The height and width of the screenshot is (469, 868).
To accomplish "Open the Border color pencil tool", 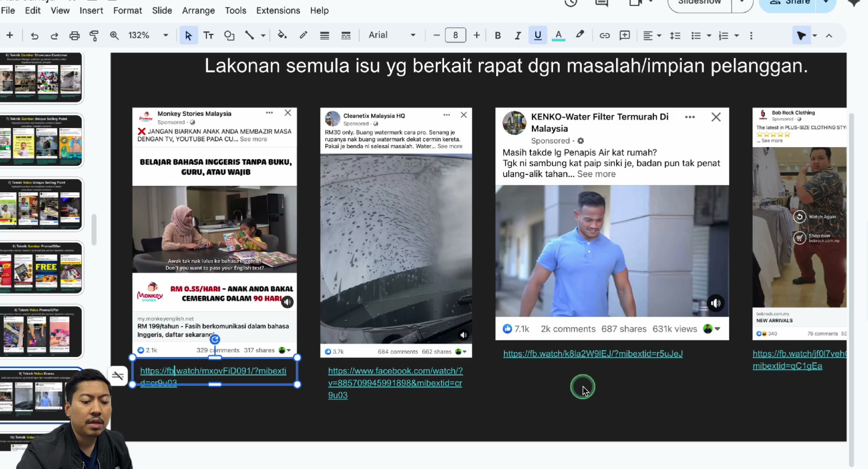I will pyautogui.click(x=303, y=35).
